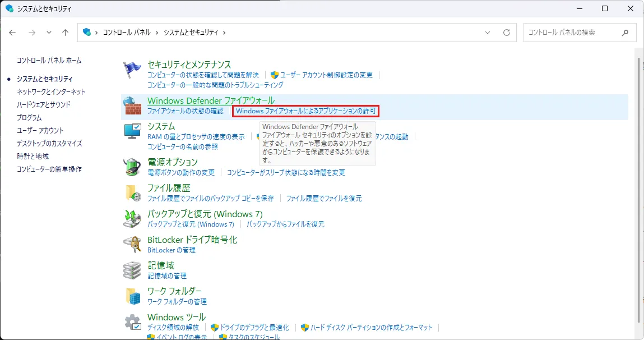Expand the chevron before コントロール パネル breadcrumb
The image size is (644, 340).
tap(96, 33)
